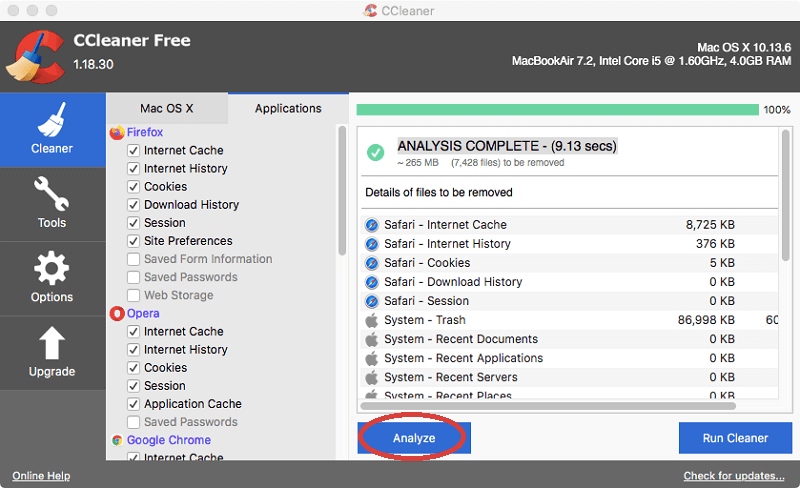Image resolution: width=800 pixels, height=488 pixels.
Task: Uncheck Opera Internet Cache checkbox
Action: click(x=133, y=332)
